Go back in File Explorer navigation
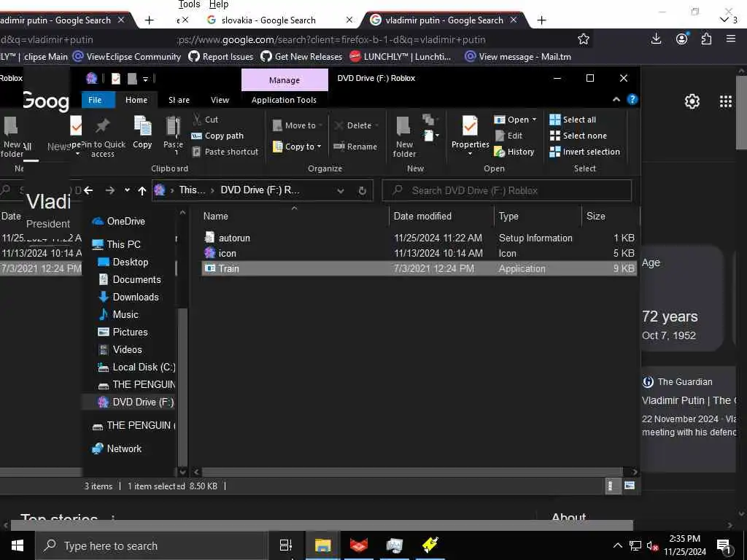 point(88,190)
